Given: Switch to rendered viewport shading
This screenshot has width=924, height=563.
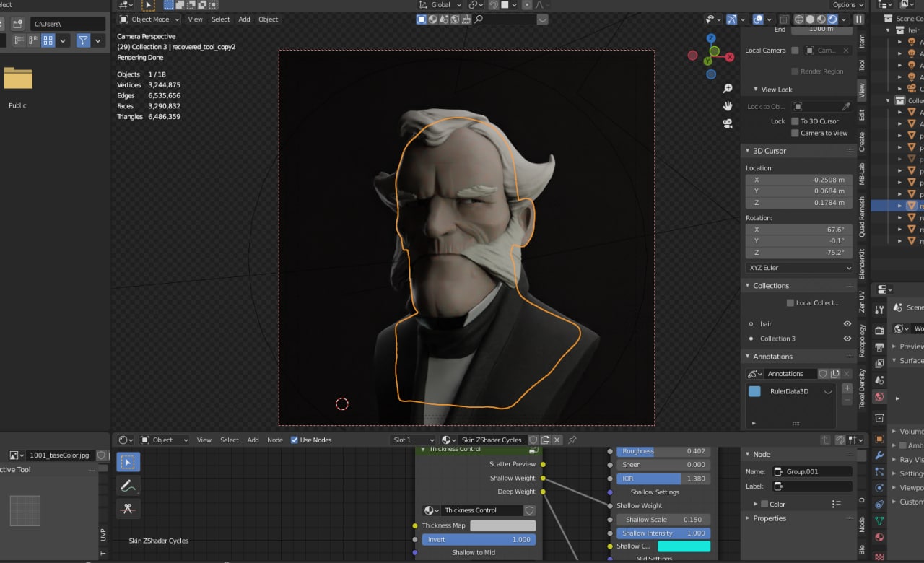Looking at the screenshot, I should pos(832,19).
